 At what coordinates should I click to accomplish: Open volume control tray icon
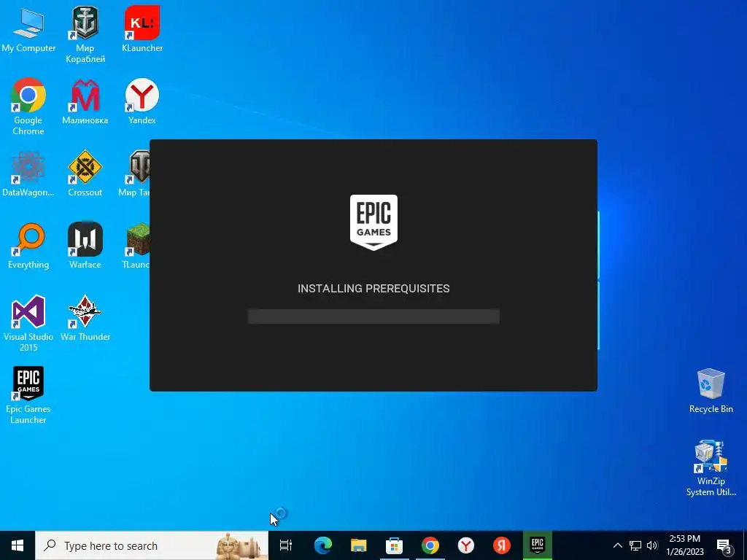click(x=652, y=545)
